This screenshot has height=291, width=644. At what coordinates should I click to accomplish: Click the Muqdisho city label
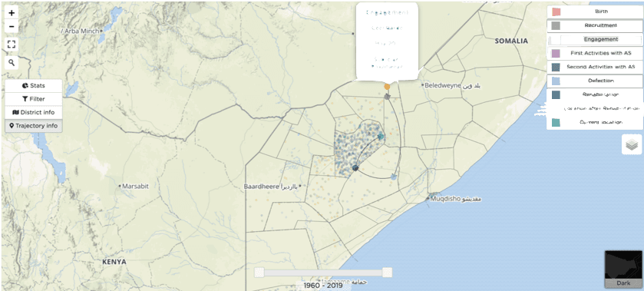click(x=456, y=199)
